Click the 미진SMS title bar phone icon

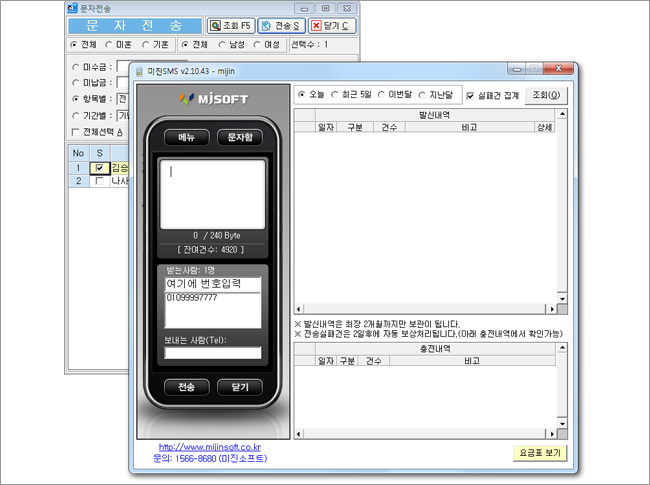click(140, 71)
